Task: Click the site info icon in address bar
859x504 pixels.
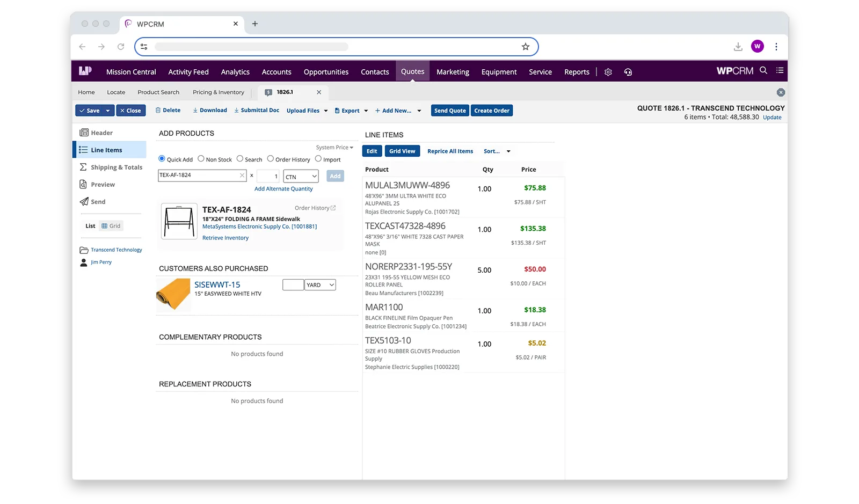Action: click(x=144, y=47)
